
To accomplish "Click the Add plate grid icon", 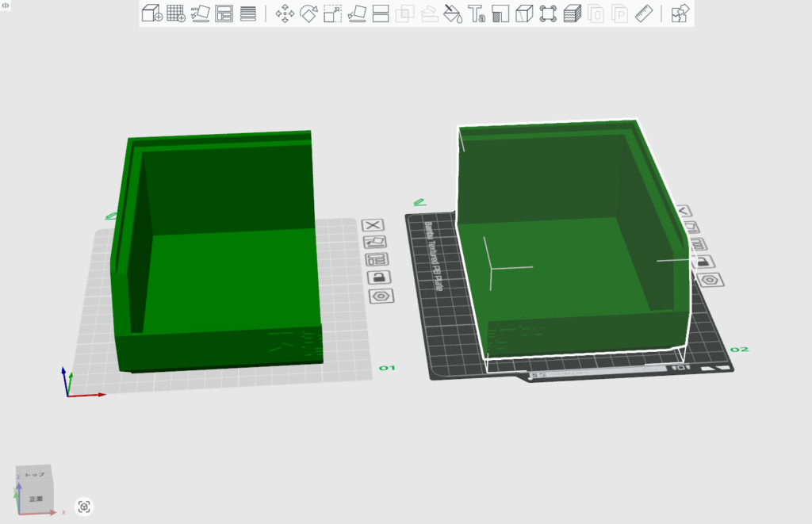I will point(176,13).
